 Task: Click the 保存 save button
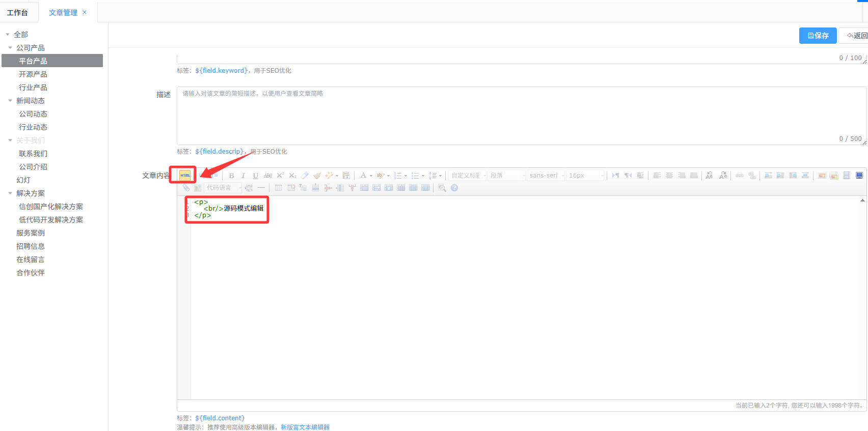click(x=818, y=36)
